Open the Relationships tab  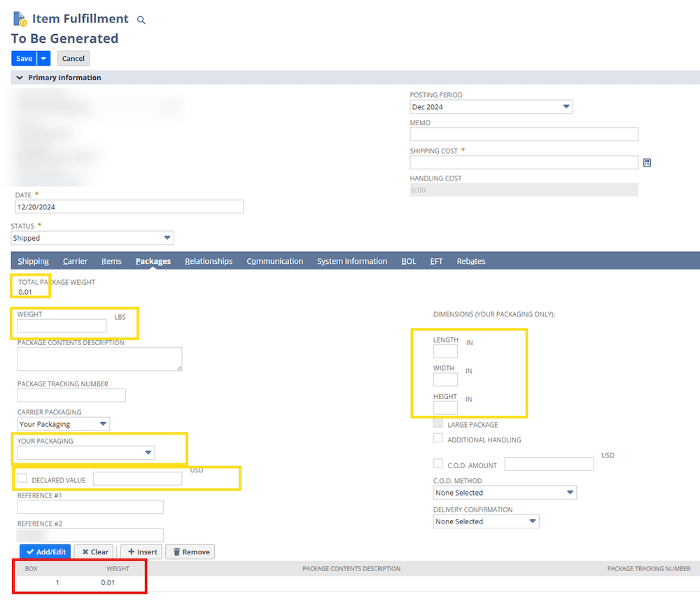[x=209, y=261]
